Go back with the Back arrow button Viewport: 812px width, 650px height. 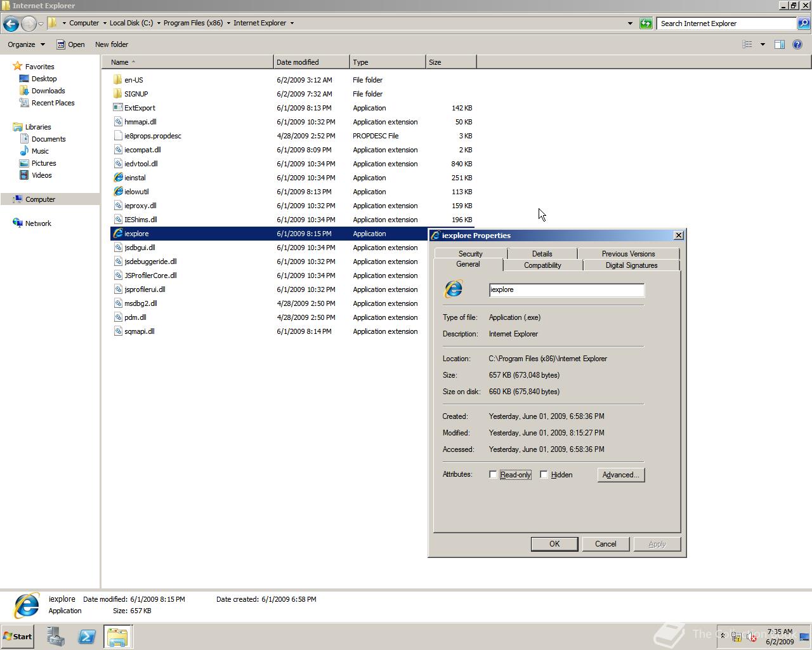(x=10, y=23)
